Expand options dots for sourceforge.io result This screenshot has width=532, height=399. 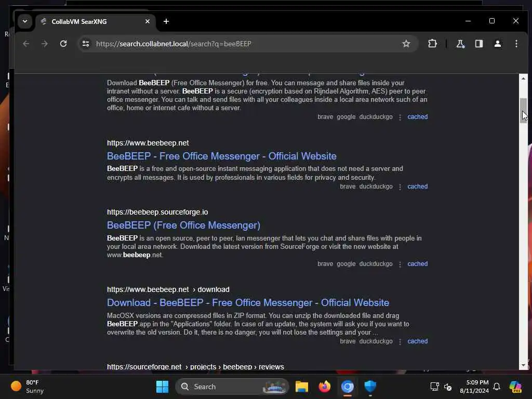(x=400, y=264)
